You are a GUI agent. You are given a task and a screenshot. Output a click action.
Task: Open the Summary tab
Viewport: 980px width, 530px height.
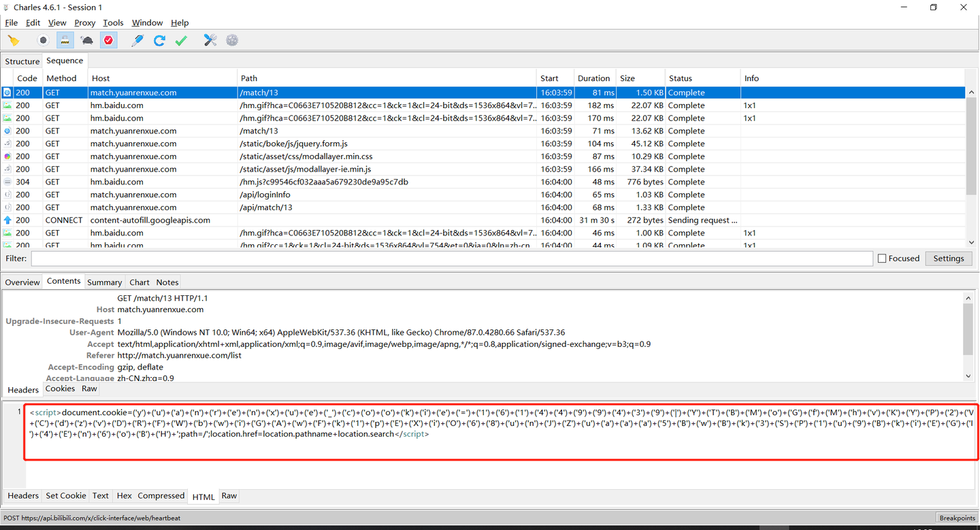click(104, 282)
